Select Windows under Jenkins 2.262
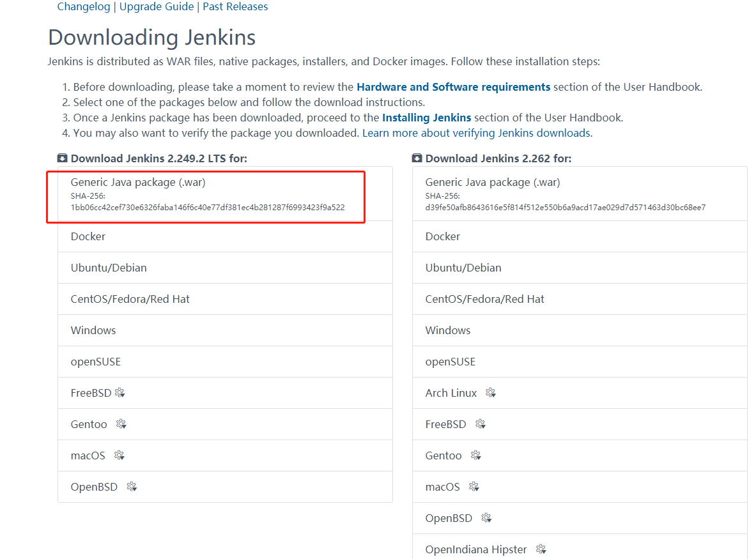Image resolution: width=756 pixels, height=559 pixels. (580, 330)
